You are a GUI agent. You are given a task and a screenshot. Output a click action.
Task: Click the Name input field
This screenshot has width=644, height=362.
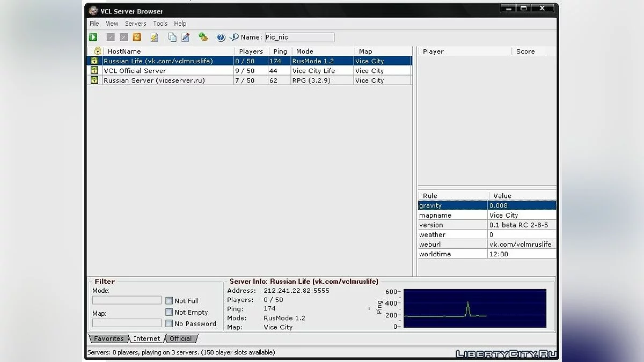[x=299, y=38]
